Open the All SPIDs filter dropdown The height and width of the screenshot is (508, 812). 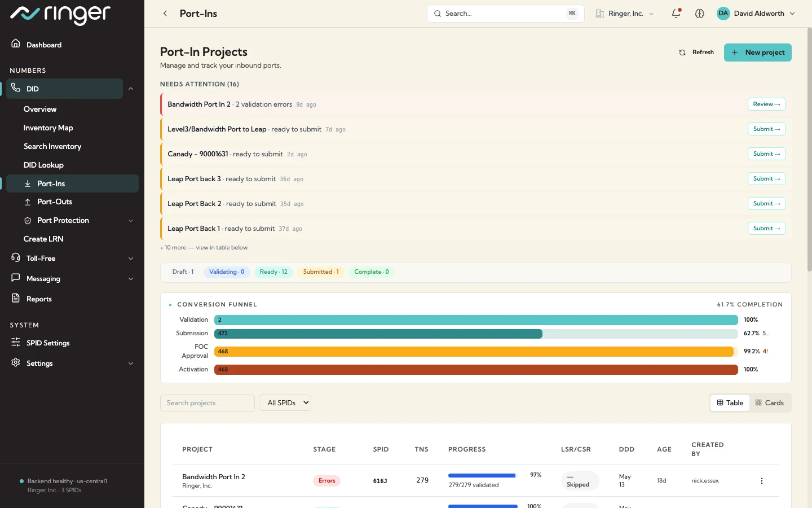pyautogui.click(x=285, y=402)
